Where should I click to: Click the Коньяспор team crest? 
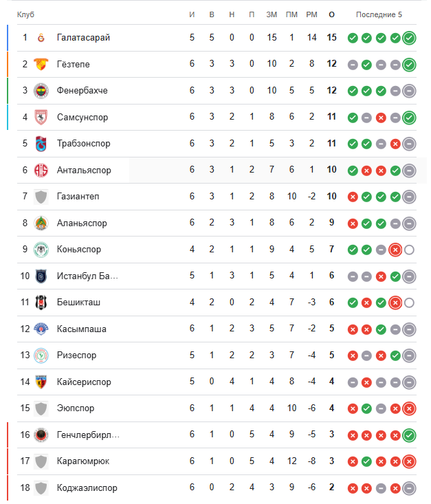41,250
